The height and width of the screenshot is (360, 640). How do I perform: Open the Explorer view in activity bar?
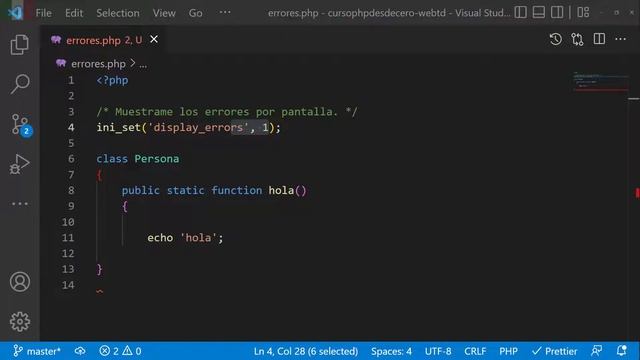pos(20,44)
